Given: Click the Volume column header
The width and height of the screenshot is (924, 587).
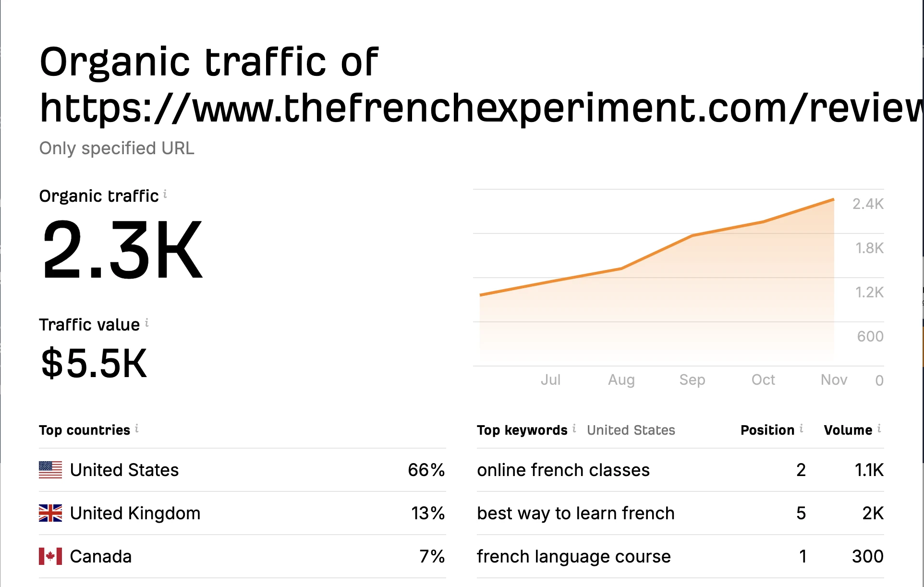Looking at the screenshot, I should 848,430.
